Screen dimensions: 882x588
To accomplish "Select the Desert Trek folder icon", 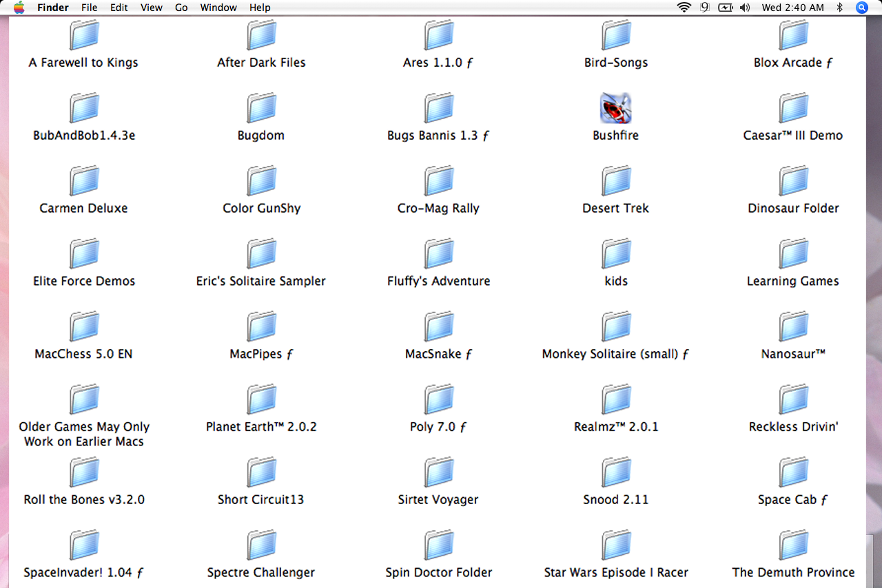I will coord(616,180).
